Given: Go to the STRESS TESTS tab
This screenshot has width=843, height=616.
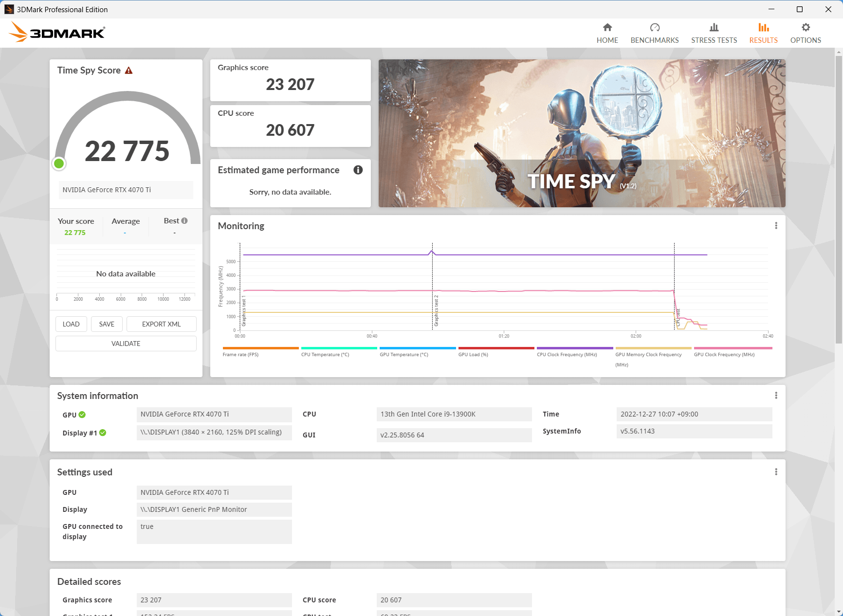Looking at the screenshot, I should click(714, 33).
